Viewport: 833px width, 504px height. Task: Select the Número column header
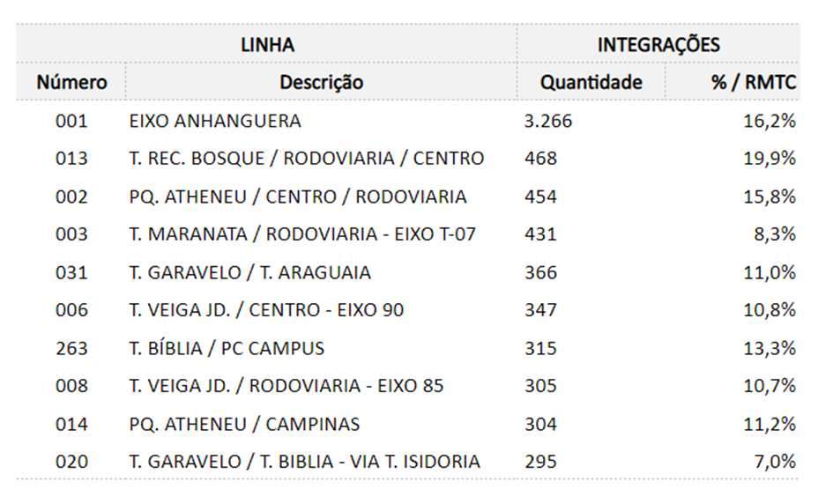point(71,82)
